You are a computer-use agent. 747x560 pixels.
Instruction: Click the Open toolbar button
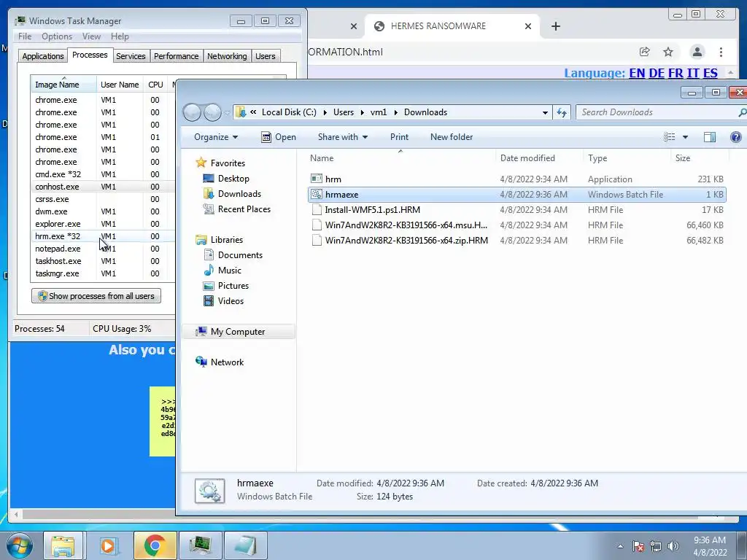pyautogui.click(x=279, y=137)
